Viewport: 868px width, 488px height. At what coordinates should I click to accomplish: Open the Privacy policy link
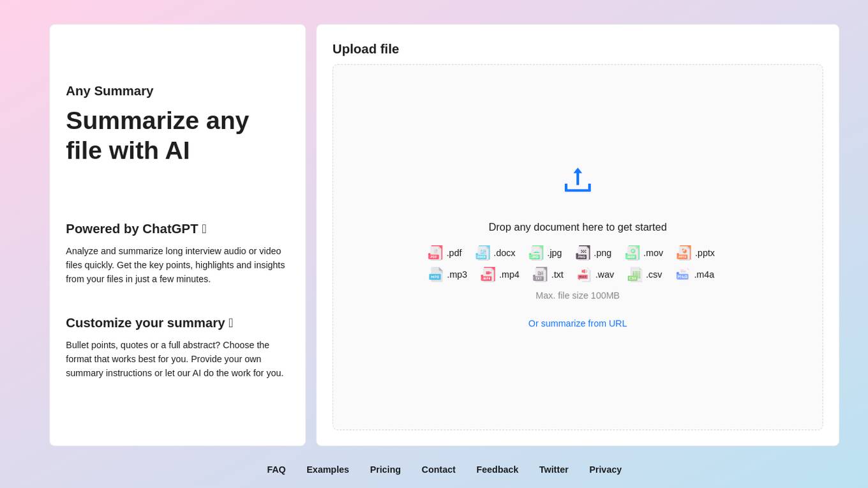click(x=605, y=469)
